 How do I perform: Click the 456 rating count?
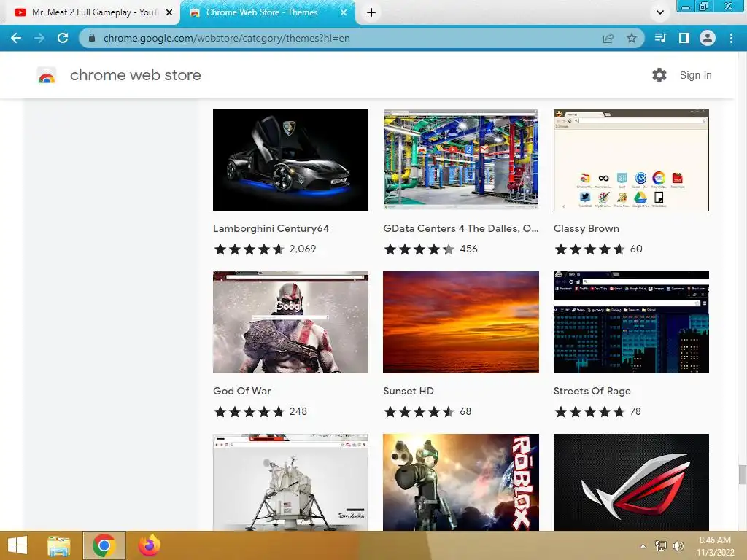coord(468,249)
